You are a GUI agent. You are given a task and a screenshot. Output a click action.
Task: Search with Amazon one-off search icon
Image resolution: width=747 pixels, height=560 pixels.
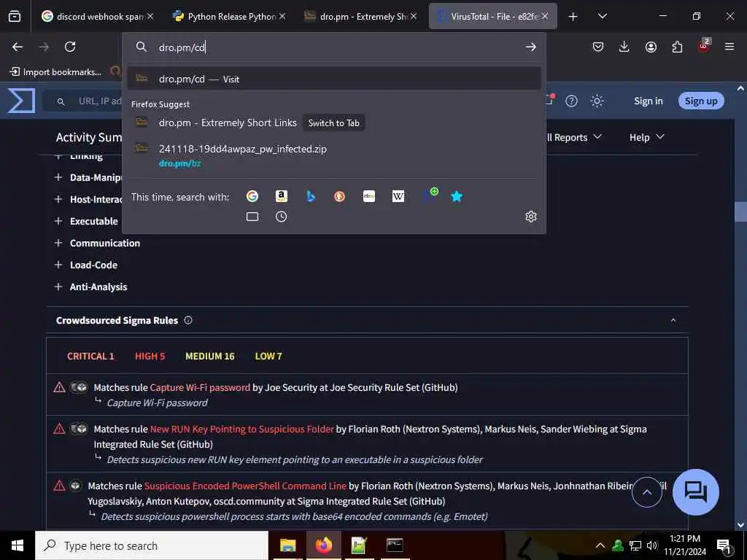pyautogui.click(x=282, y=196)
